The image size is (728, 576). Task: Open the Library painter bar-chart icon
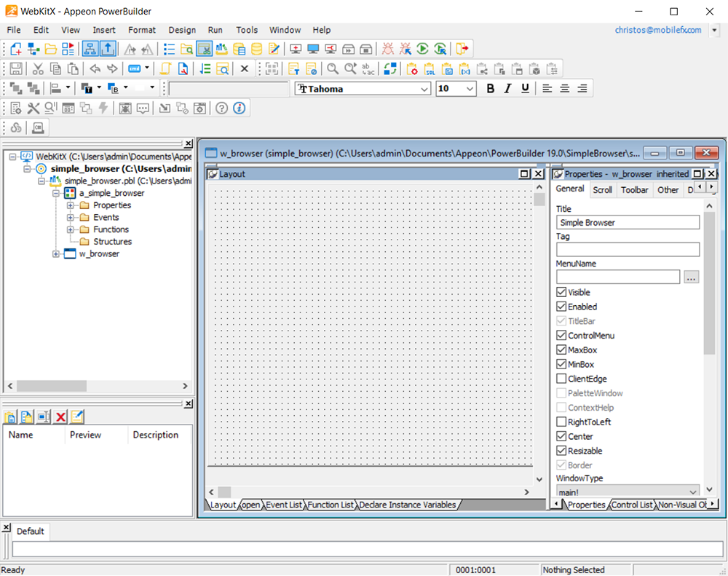221,49
